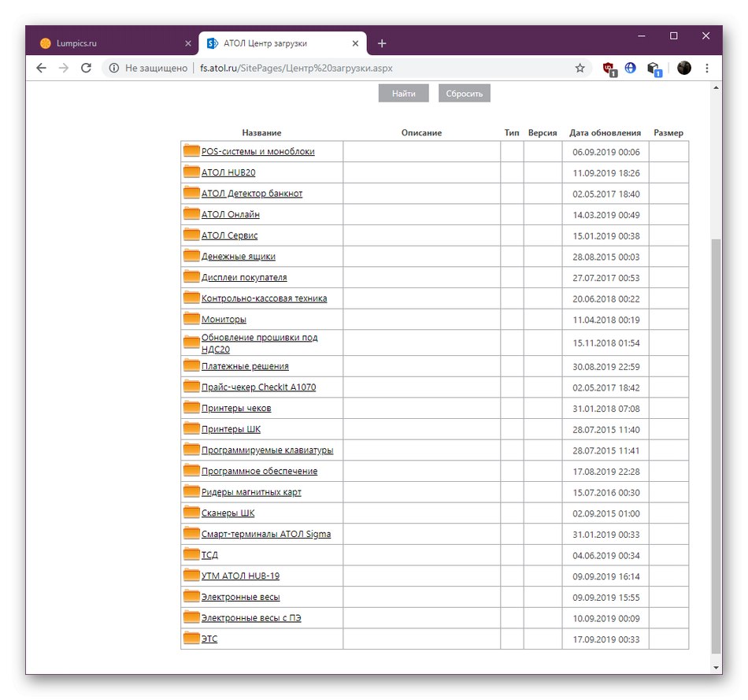Click the site info icon near 'Не защищено'

(x=114, y=69)
